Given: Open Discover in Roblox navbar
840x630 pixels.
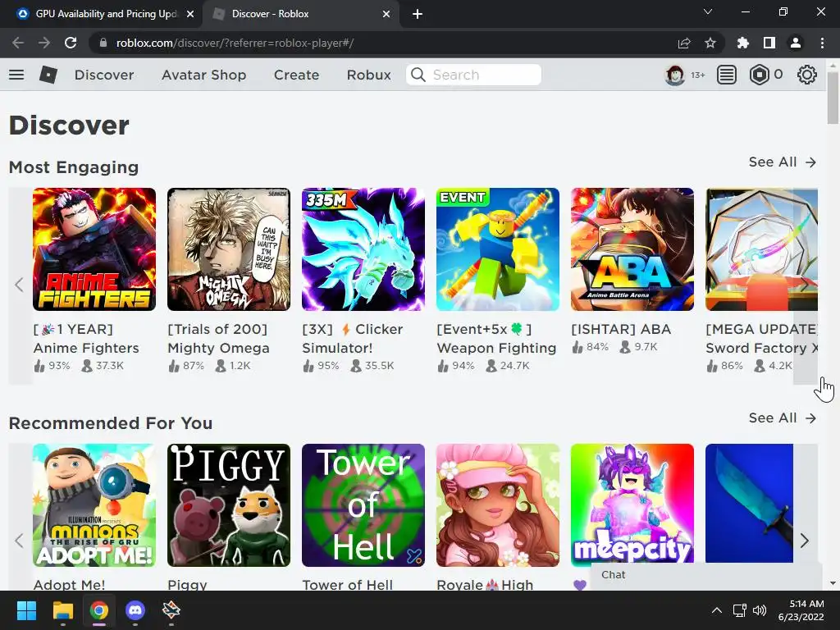Looking at the screenshot, I should coord(104,75).
